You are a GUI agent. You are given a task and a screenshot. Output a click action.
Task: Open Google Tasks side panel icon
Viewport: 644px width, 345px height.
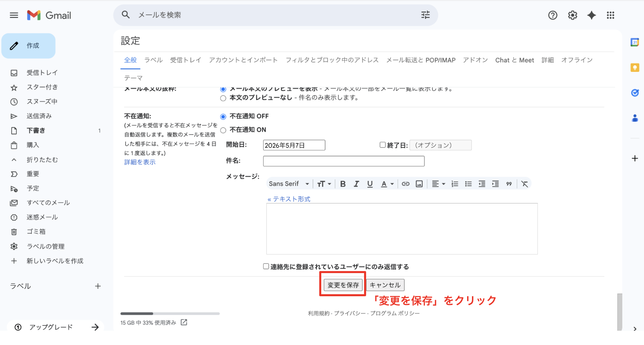635,93
